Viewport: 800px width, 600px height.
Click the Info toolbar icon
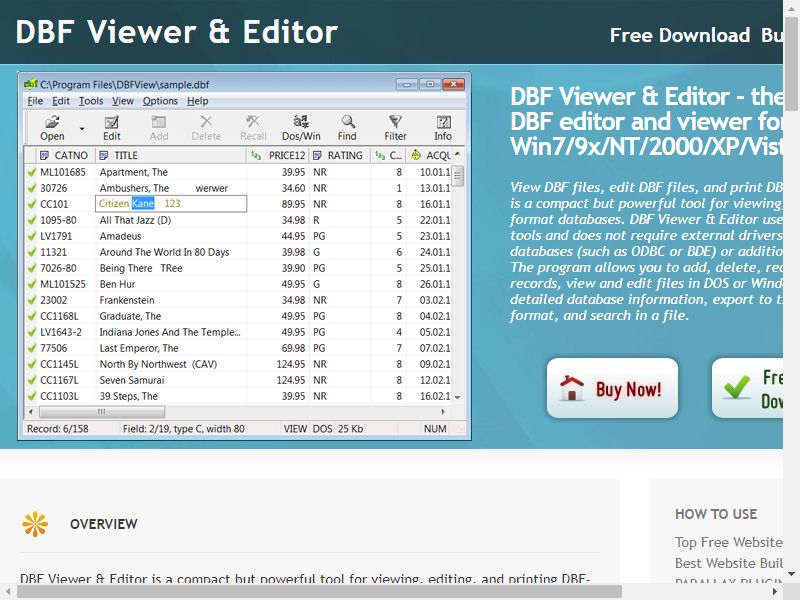click(x=443, y=122)
